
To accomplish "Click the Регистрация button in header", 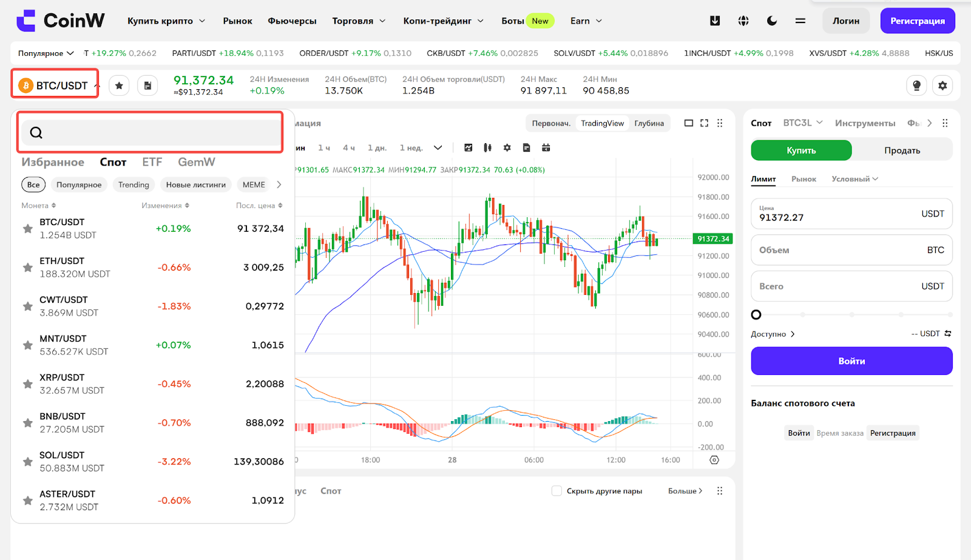I will [x=918, y=21].
